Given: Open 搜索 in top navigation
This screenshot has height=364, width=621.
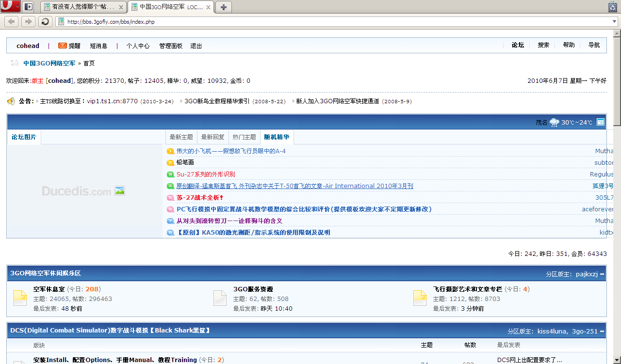Looking at the screenshot, I should coord(543,45).
